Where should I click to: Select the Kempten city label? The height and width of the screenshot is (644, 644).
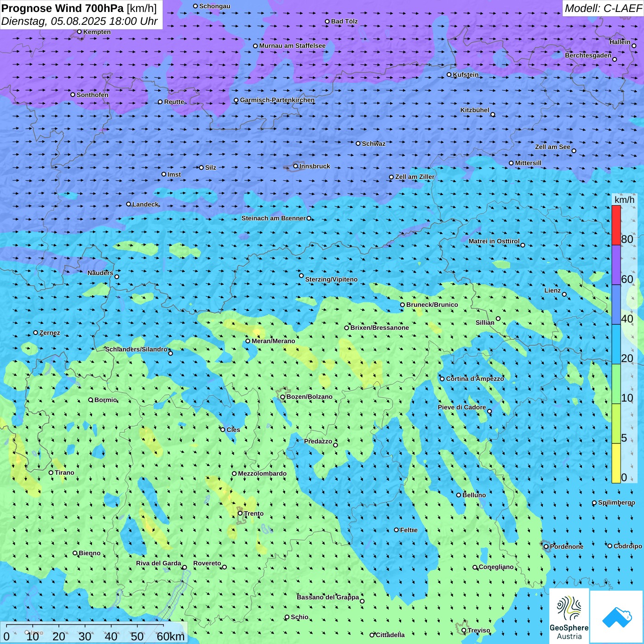(97, 32)
